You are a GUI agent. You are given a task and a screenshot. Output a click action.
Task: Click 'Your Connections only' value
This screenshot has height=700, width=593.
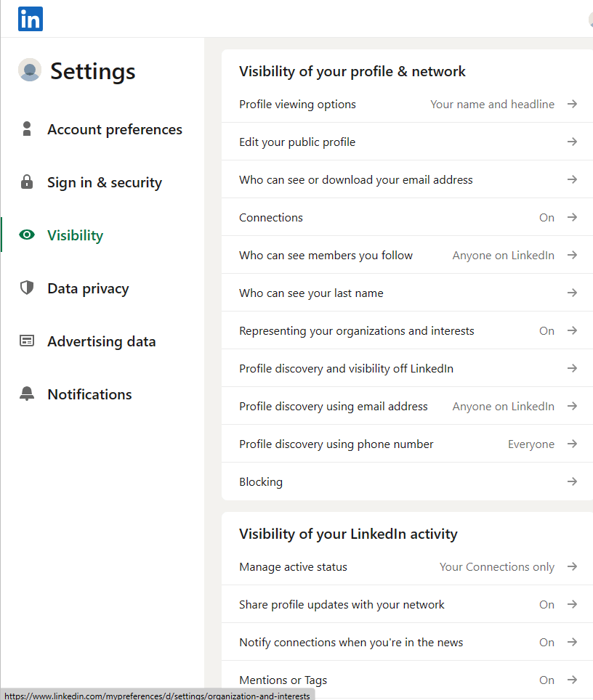click(x=497, y=567)
